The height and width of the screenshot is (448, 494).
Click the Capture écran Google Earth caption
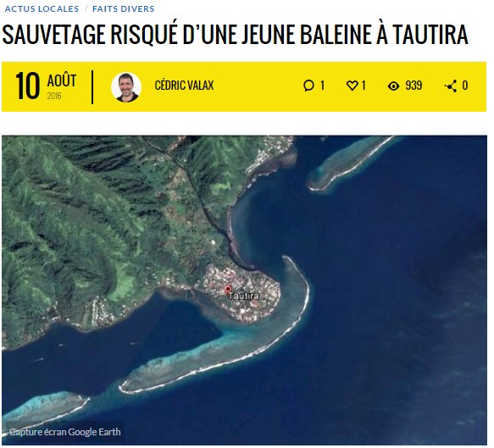click(x=65, y=432)
